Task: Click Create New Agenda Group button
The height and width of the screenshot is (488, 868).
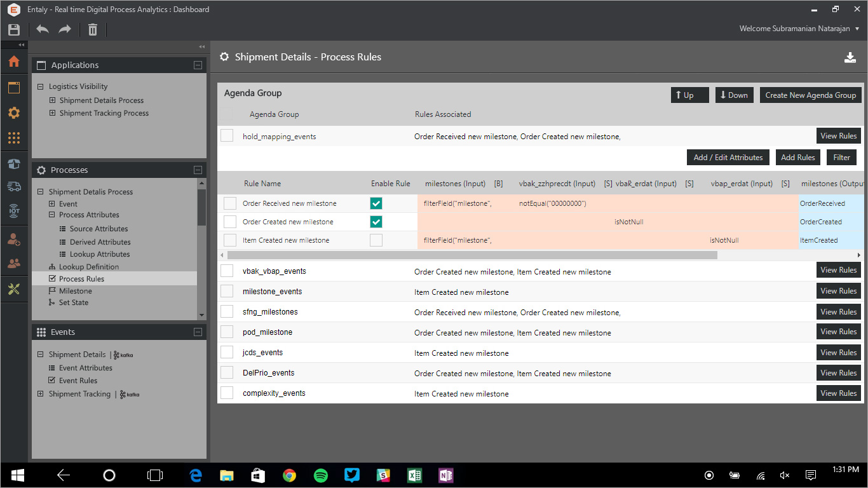Action: click(810, 95)
